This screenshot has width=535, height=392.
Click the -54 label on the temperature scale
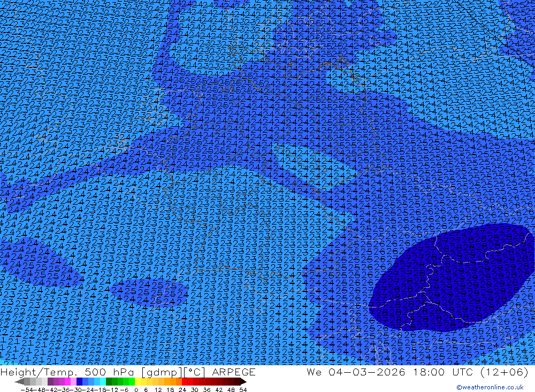27,390
